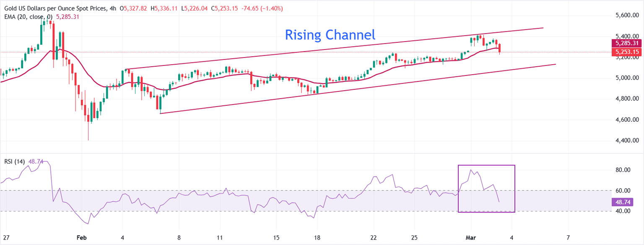This screenshot has width=644, height=245.
Task: Select the 18 date axis label
Action: (317, 237)
